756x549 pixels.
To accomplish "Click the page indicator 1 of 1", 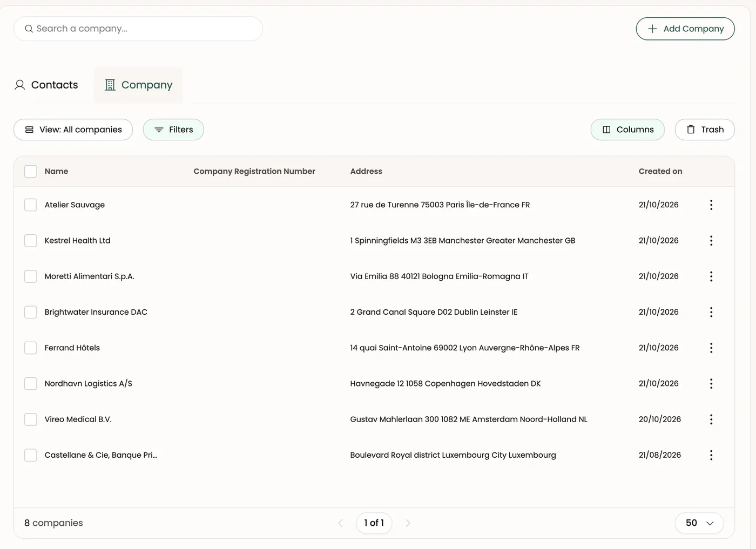I will coord(374,523).
